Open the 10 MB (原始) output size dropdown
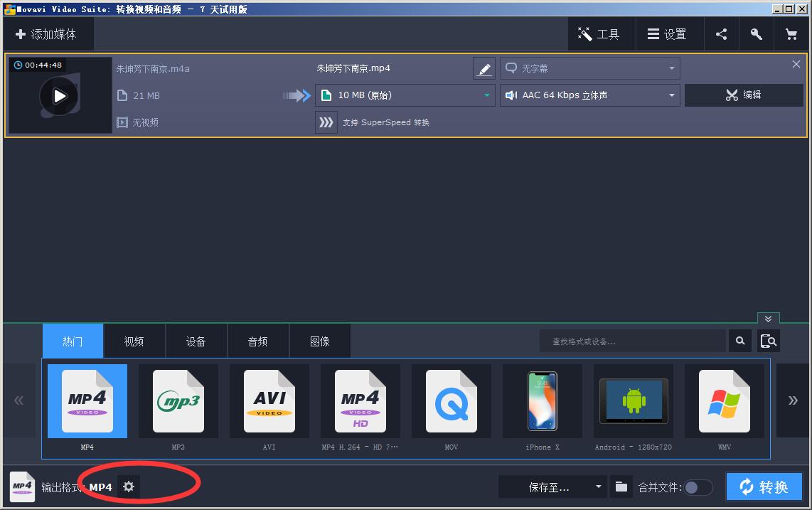The height and width of the screenshot is (510, 812). point(405,95)
